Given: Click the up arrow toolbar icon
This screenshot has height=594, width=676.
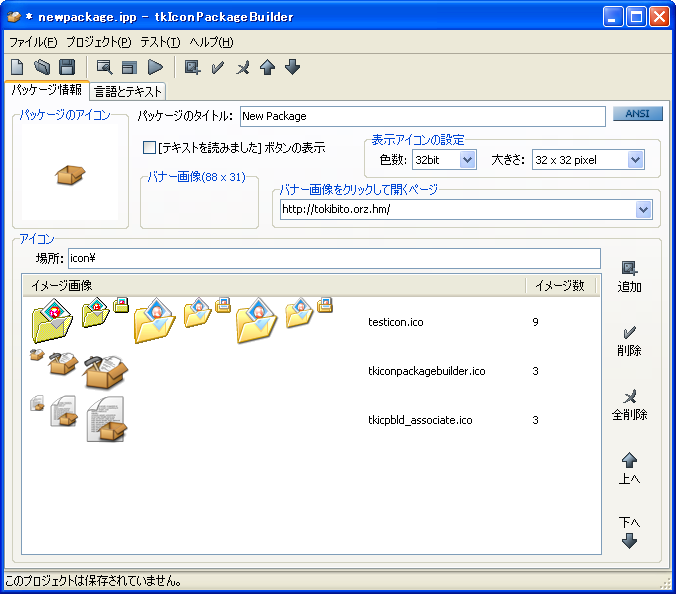Looking at the screenshot, I should point(268,67).
